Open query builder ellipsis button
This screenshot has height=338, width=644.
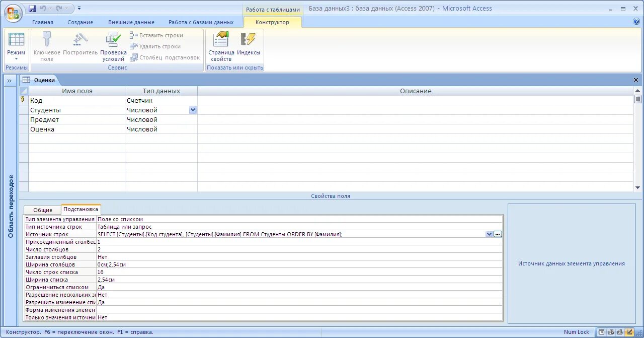coord(498,234)
